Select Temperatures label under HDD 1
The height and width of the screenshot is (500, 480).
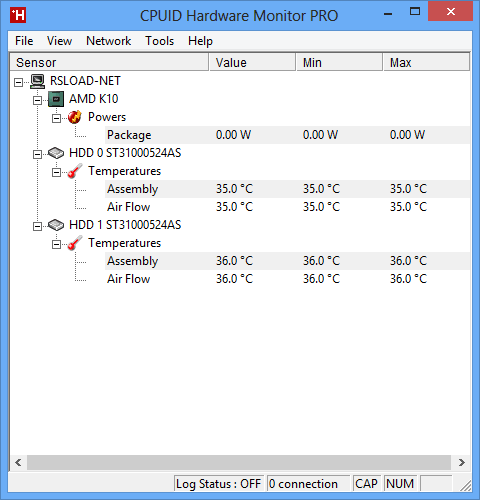coord(124,243)
